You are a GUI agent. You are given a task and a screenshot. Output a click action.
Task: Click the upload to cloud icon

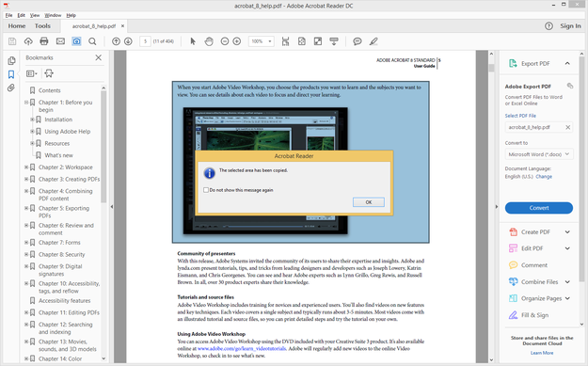coord(28,41)
